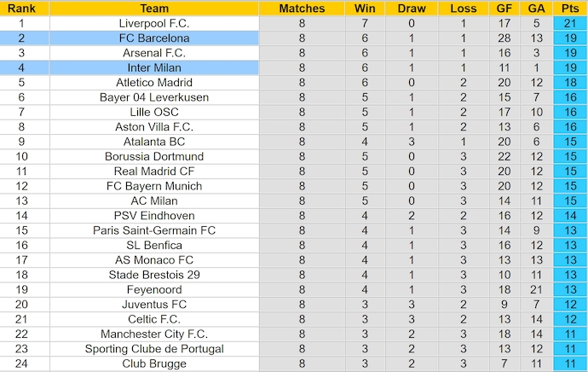The image size is (588, 372).
Task: Click the Loss column header
Action: (463, 9)
